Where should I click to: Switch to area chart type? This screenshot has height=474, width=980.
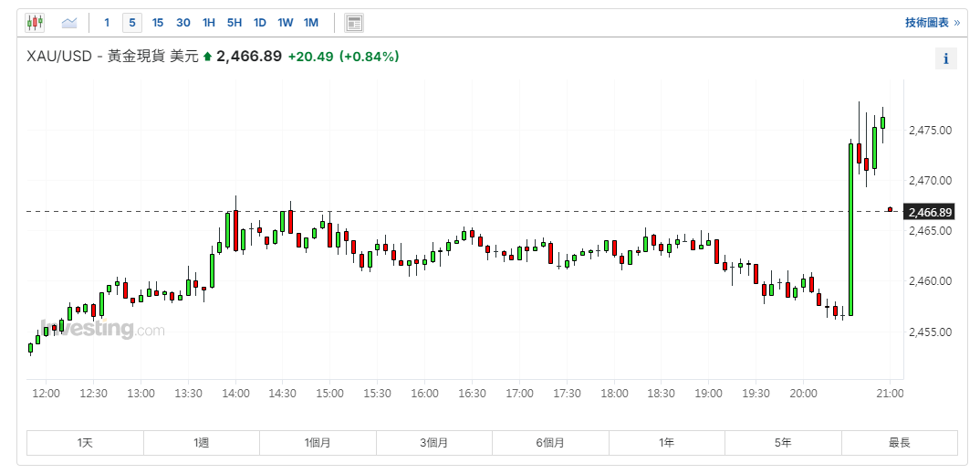pyautogui.click(x=69, y=23)
